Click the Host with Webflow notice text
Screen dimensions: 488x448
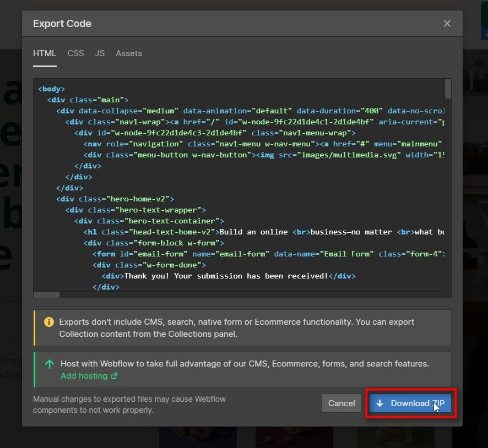click(x=245, y=364)
